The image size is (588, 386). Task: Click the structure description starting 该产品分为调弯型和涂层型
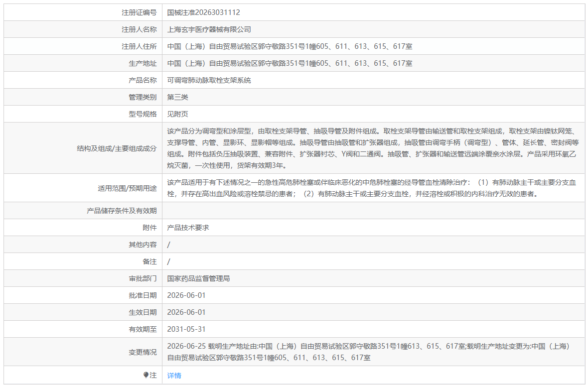[373, 148]
